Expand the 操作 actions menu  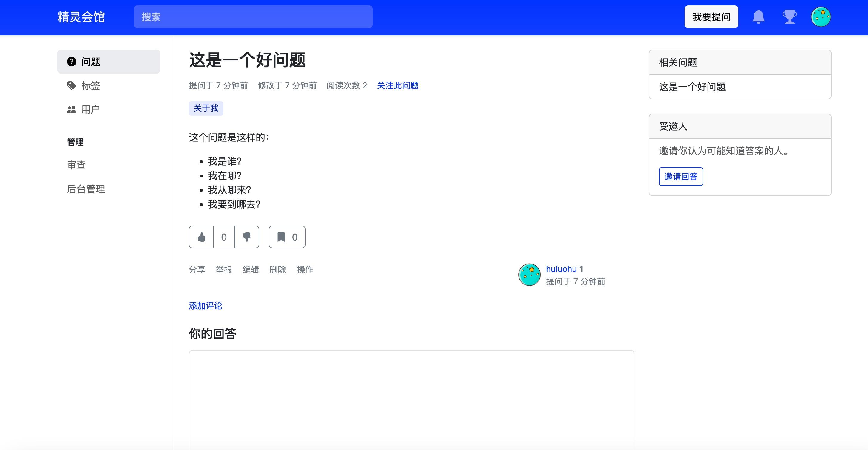(305, 269)
